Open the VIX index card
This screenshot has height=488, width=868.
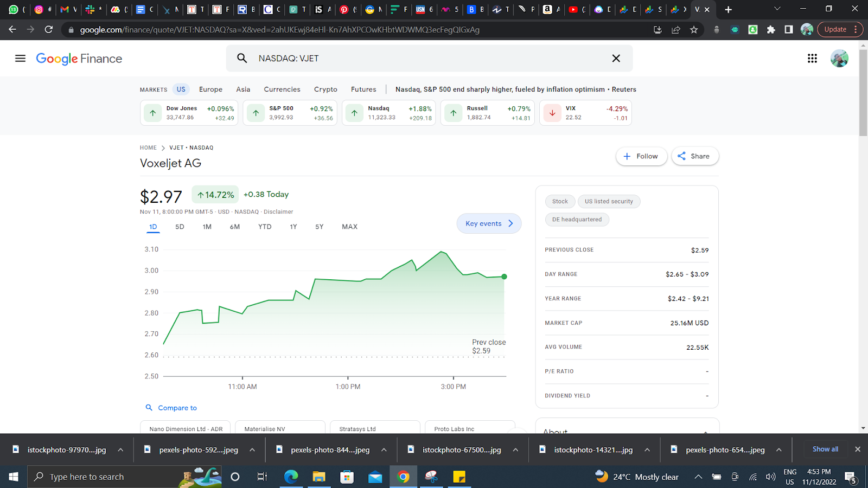tap(585, 113)
